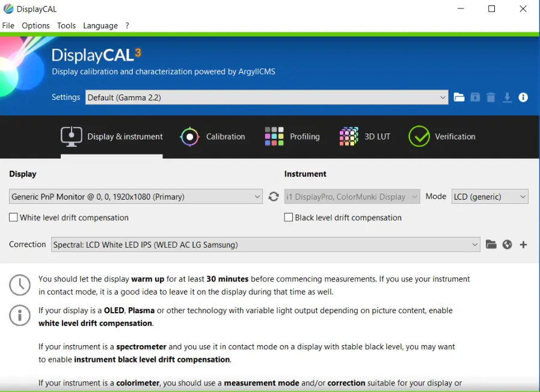540x392 pixels.
Task: Switch to the Profiling tab
Action: (x=292, y=136)
